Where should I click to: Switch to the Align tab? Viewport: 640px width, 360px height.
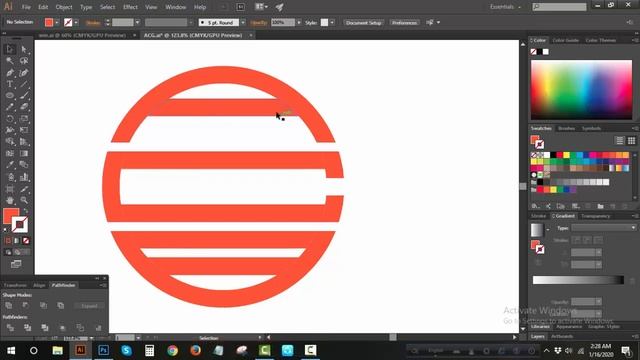coord(39,285)
